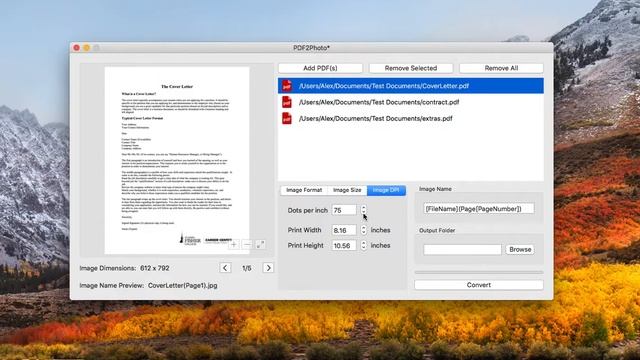Click the PDF icon beside CoverLetter.pdf

click(x=287, y=86)
